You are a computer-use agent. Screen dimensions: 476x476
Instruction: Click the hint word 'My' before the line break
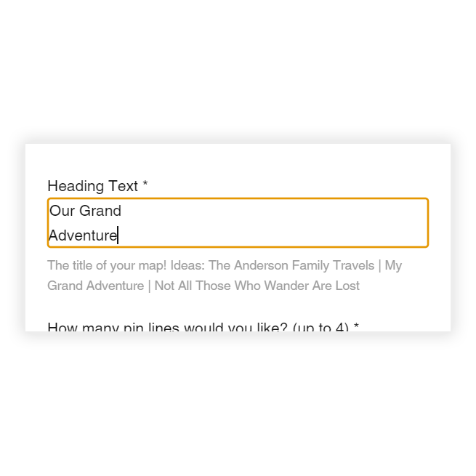(x=393, y=265)
